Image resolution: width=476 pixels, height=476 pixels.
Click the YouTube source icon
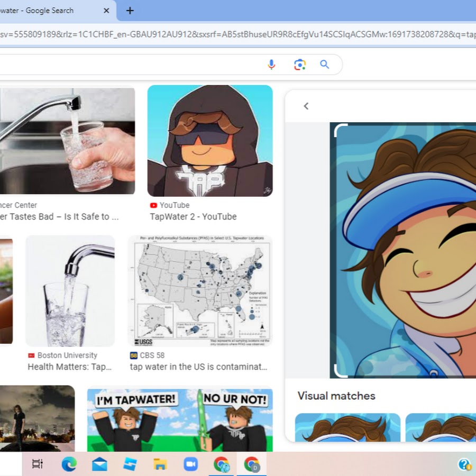pyautogui.click(x=153, y=206)
